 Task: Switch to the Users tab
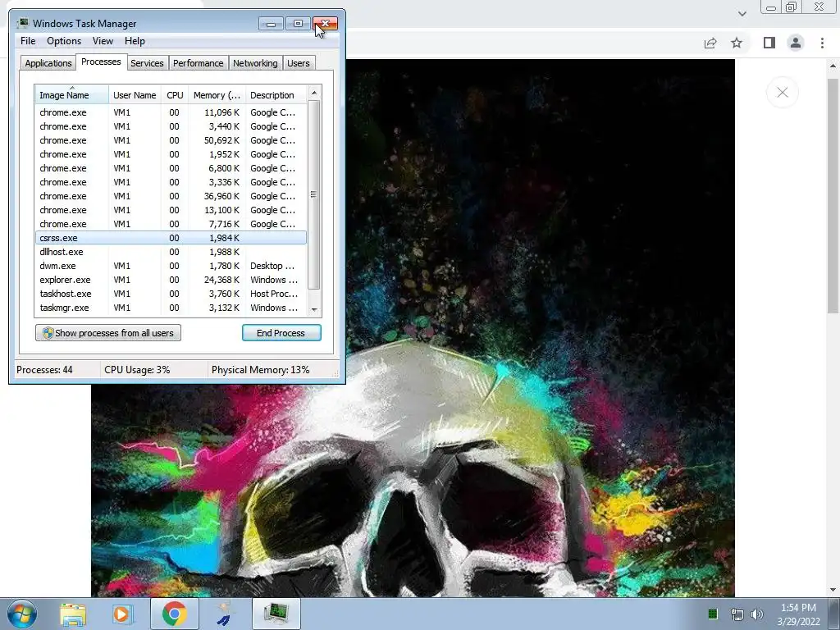click(x=299, y=63)
